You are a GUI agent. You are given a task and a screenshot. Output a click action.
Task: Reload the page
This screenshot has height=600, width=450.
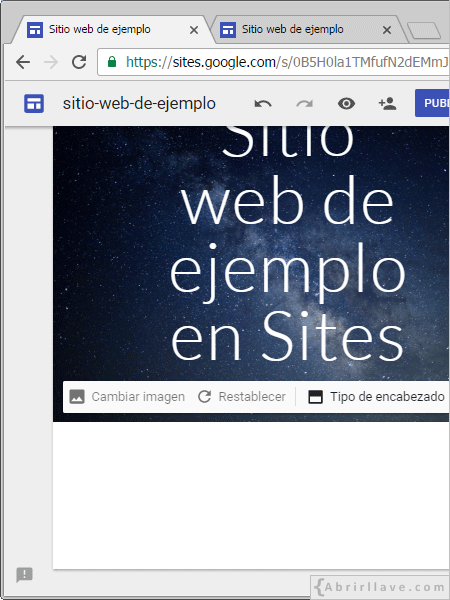79,62
